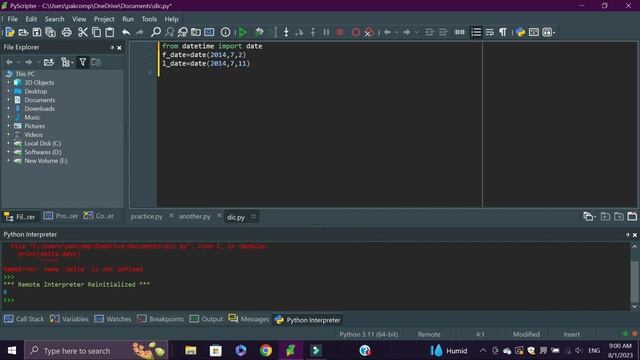
Task: Toggle word wrap in the editor
Action: pyautogui.click(x=489, y=32)
